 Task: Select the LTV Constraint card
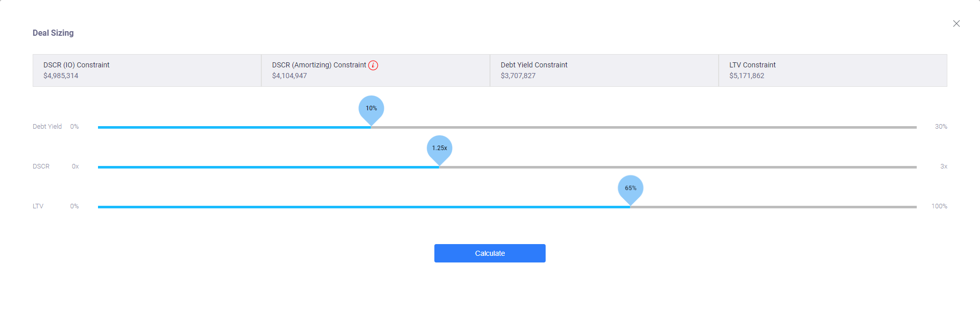833,70
